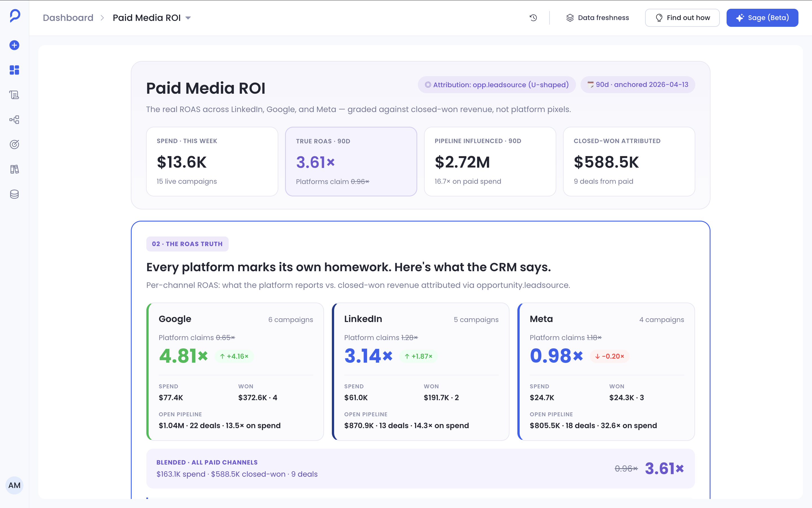Click the 5 campaigns label on LinkedIn

[x=476, y=319]
